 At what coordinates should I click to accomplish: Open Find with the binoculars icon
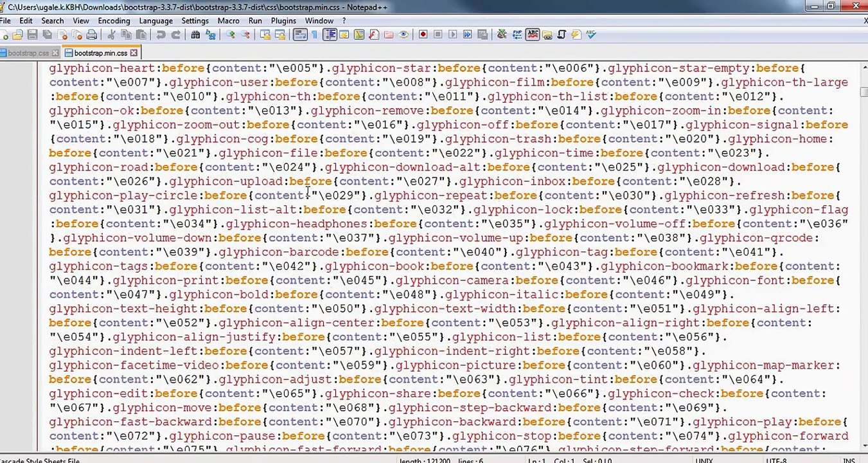(x=195, y=35)
